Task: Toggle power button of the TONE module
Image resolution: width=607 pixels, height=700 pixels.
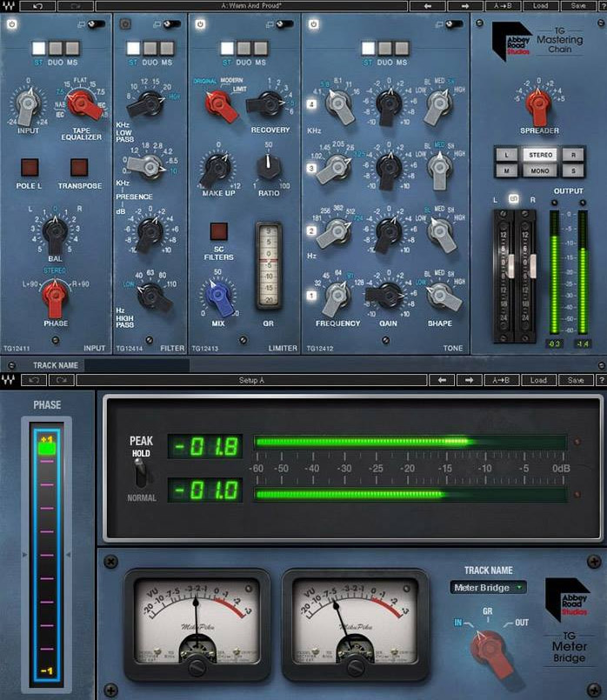Action: coord(313,23)
